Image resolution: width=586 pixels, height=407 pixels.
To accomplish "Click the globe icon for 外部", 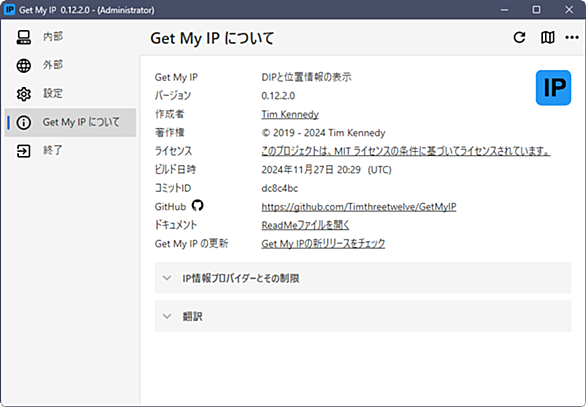I will pyautogui.click(x=24, y=65).
